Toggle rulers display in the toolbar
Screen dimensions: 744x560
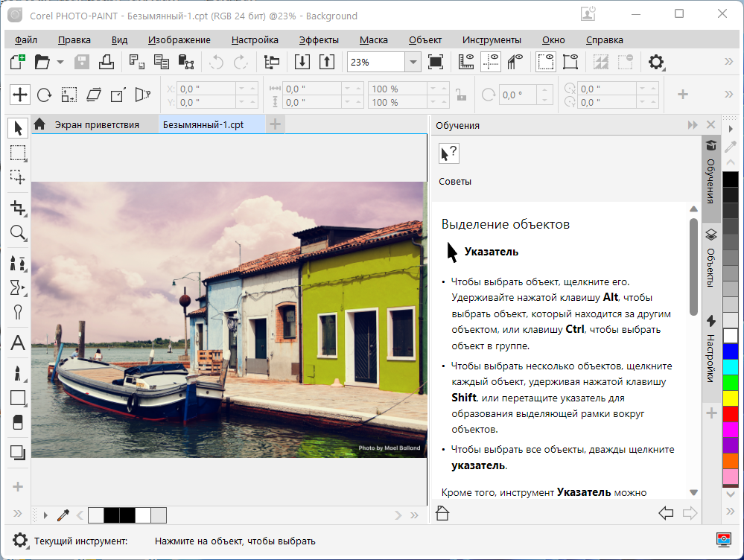pyautogui.click(x=467, y=63)
